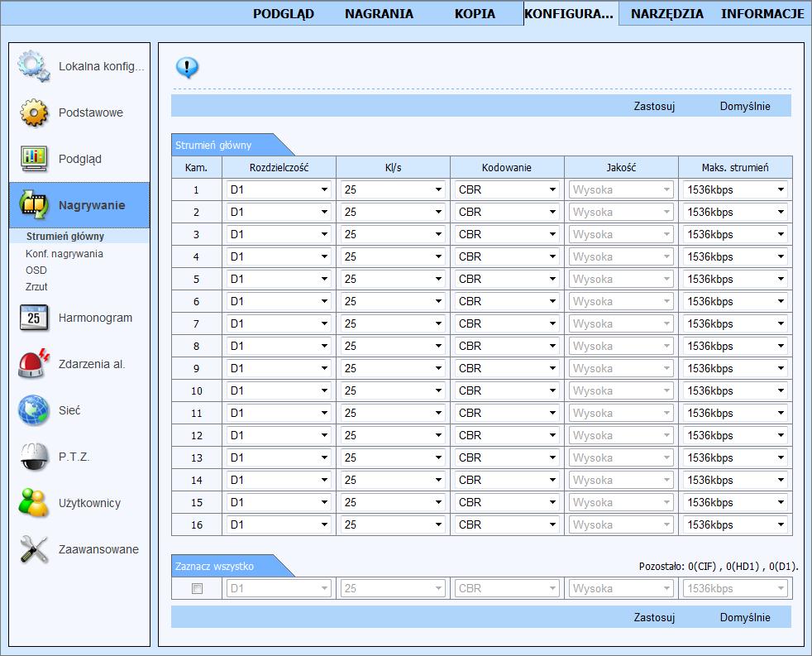Viewport: 812px width, 656px height.
Task: Click the Nagrywanie sidebar label
Action: point(92,205)
